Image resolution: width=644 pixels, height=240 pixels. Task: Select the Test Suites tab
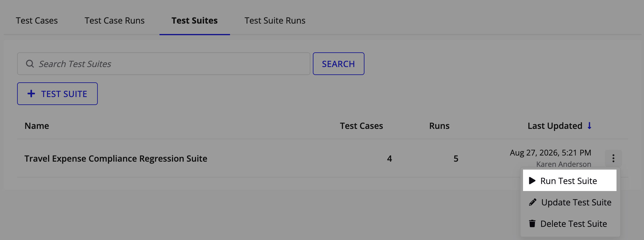[x=195, y=21]
